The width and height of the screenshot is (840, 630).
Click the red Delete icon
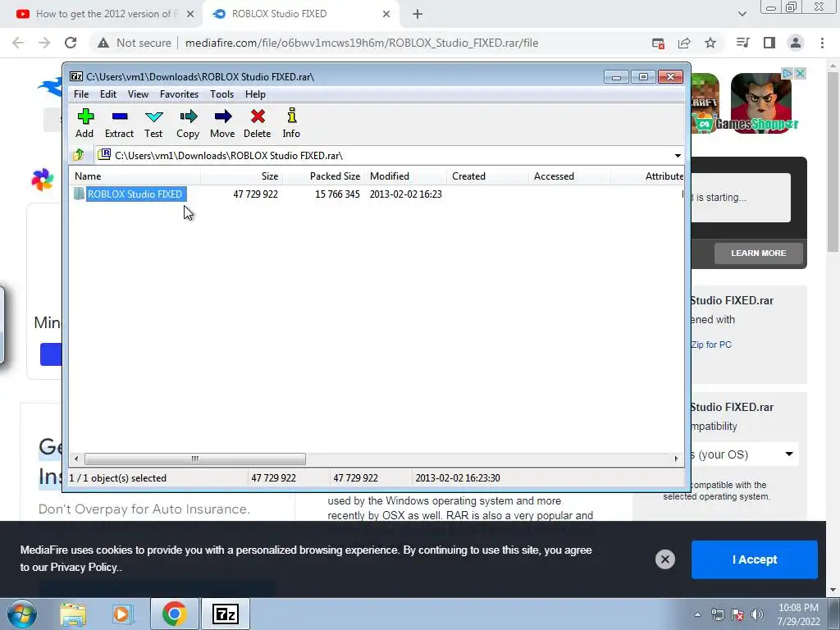coord(257,123)
